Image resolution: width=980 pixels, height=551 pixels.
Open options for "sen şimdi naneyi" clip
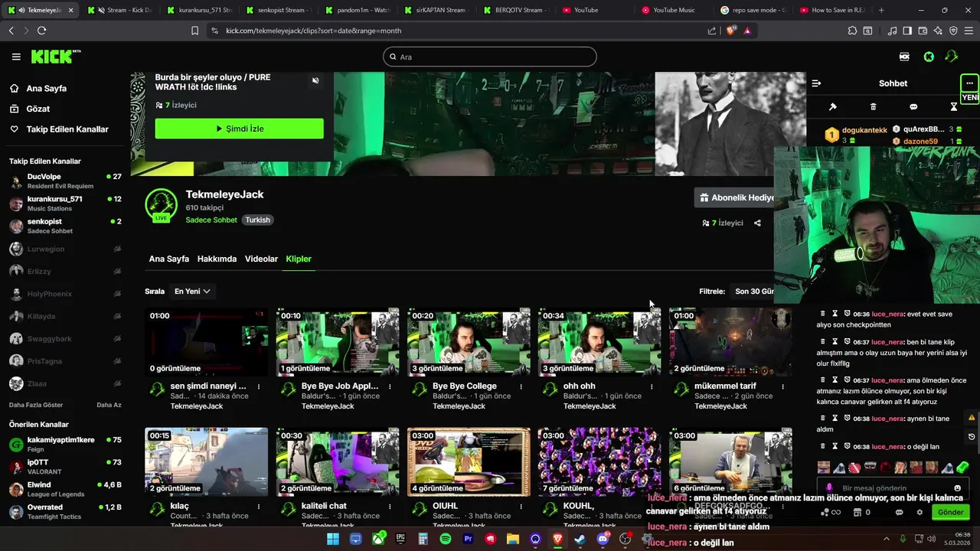[x=259, y=386]
